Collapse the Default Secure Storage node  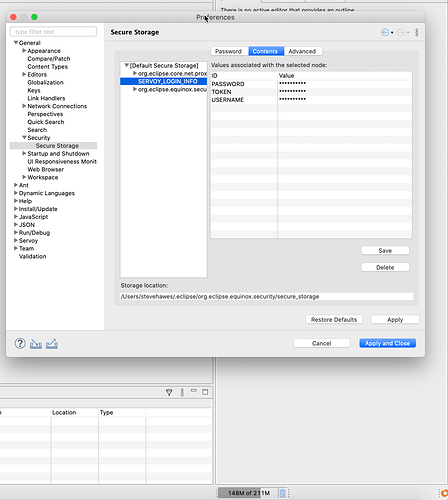click(x=127, y=65)
